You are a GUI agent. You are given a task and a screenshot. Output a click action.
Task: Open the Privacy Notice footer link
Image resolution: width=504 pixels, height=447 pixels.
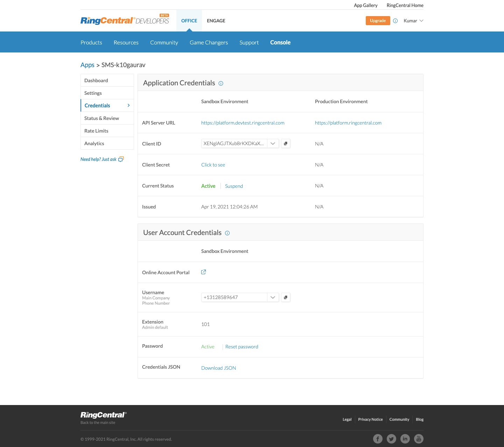pyautogui.click(x=370, y=419)
